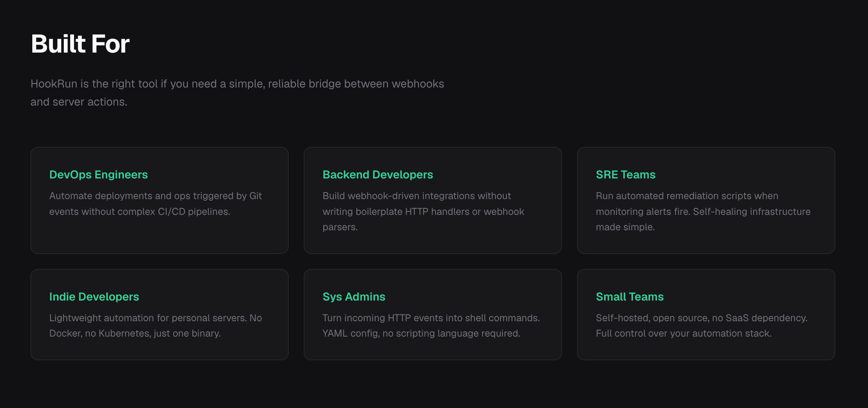This screenshot has height=408, width=868.
Task: Click the DevOps Engineers title
Action: (x=98, y=175)
